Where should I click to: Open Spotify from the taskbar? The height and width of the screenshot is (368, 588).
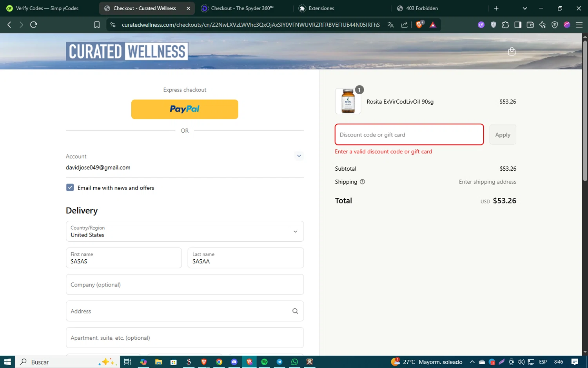[264, 362]
